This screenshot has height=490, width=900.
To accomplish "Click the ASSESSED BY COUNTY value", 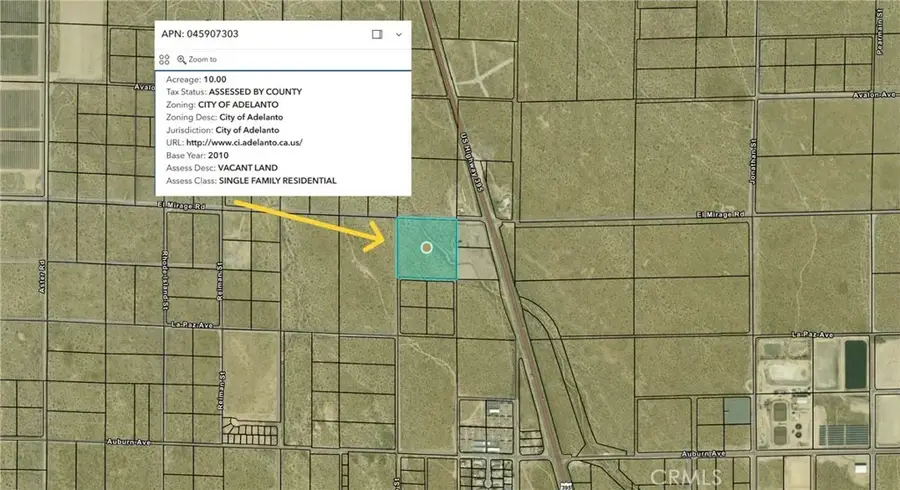I will click(255, 92).
